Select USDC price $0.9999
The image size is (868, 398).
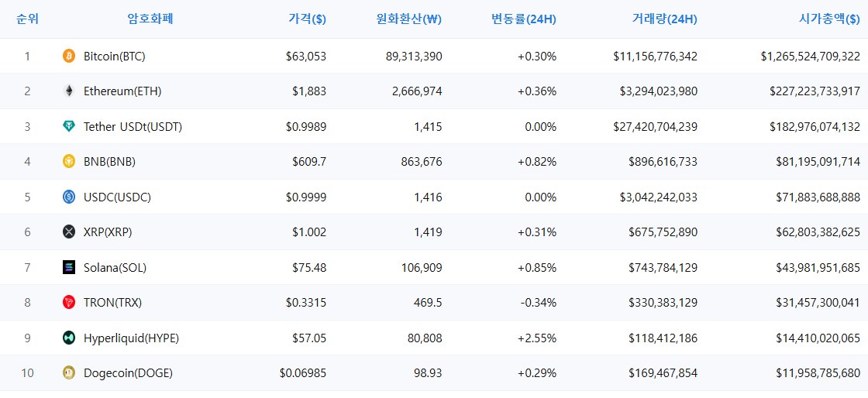(306, 197)
